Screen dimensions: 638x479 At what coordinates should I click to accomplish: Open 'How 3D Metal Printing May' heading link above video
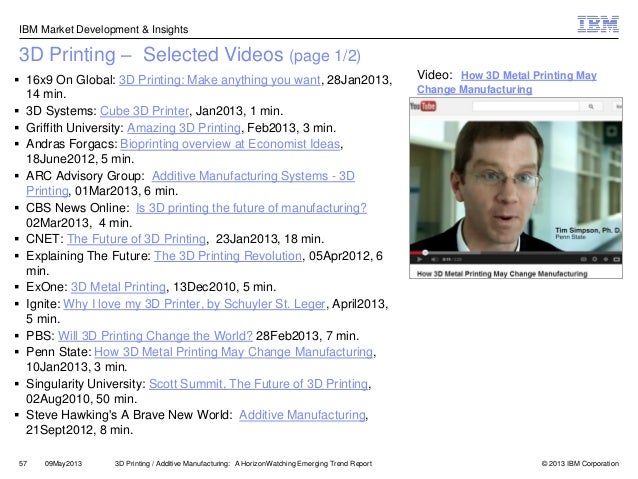529,75
